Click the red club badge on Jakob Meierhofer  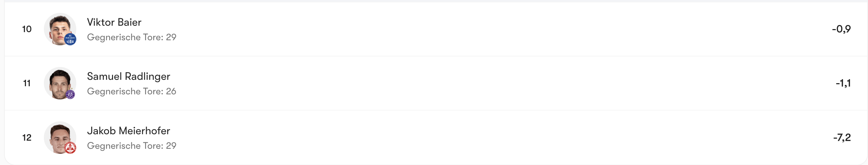(70, 148)
